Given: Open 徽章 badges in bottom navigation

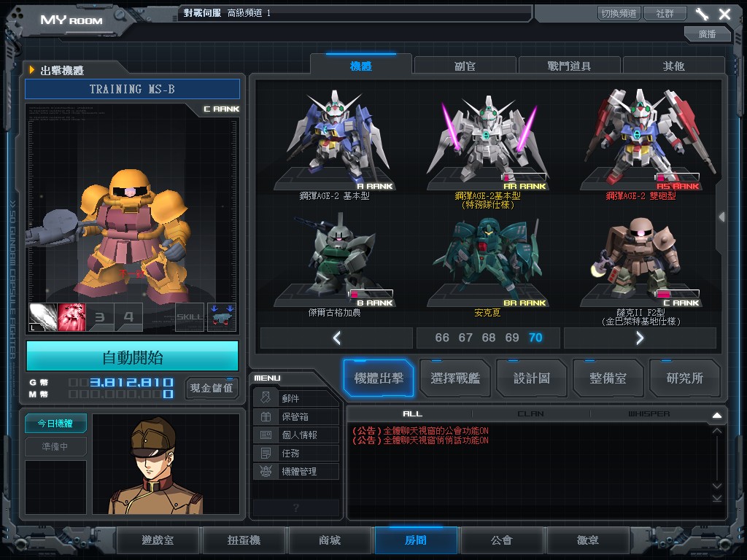Looking at the screenshot, I should 587,540.
